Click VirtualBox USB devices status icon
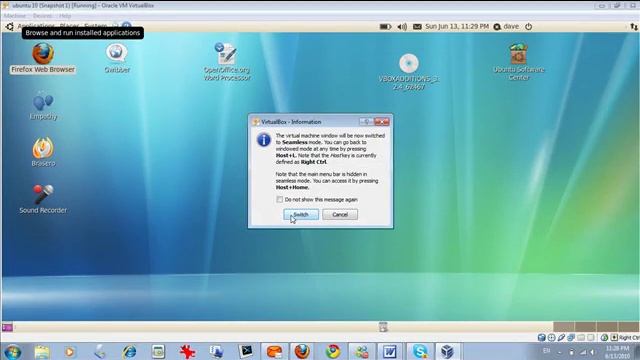640x360 pixels. (561, 338)
